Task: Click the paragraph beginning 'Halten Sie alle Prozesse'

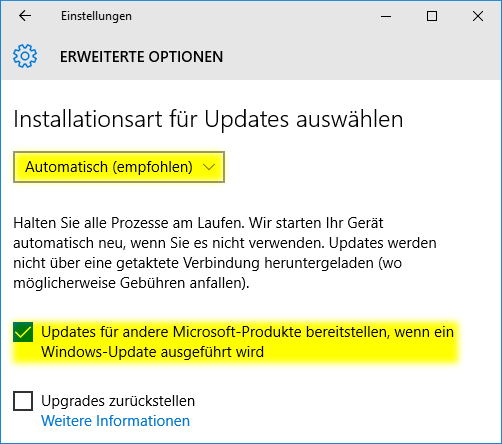Action: [225, 253]
